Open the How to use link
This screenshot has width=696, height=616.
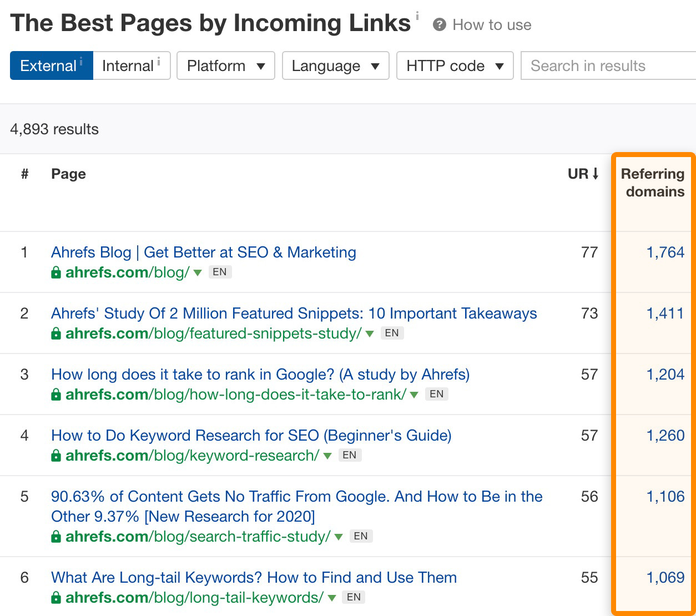point(491,25)
